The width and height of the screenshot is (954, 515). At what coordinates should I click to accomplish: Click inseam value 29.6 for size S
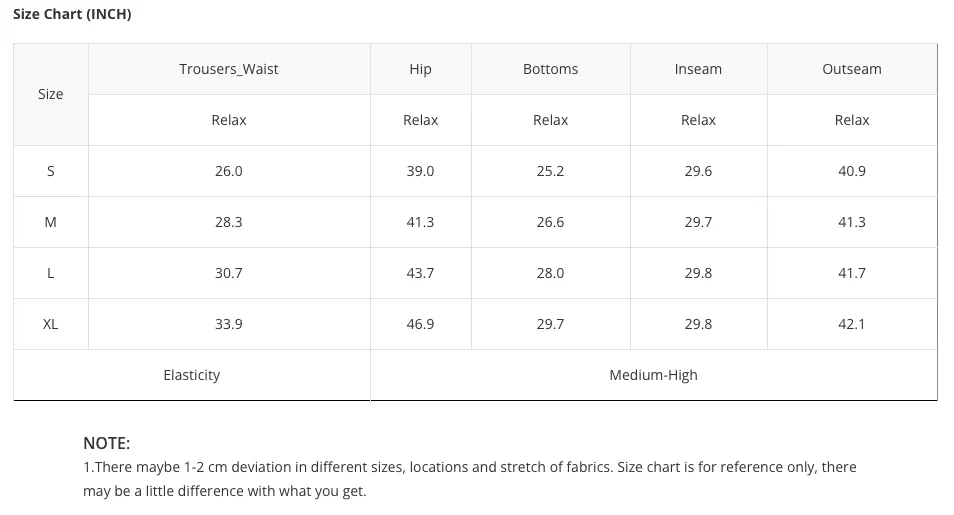coord(698,171)
